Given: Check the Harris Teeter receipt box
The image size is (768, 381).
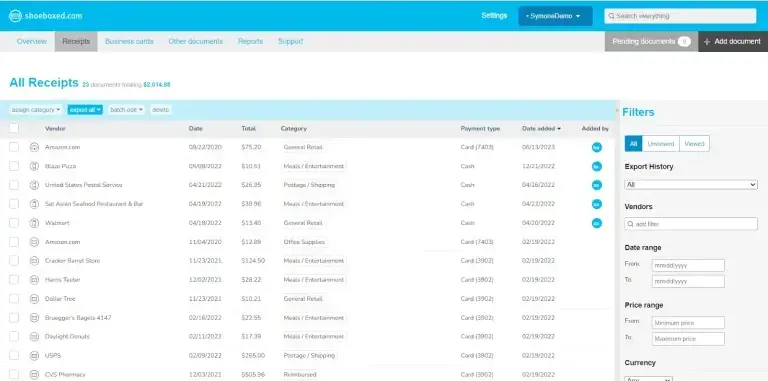Looking at the screenshot, I should click(x=14, y=280).
